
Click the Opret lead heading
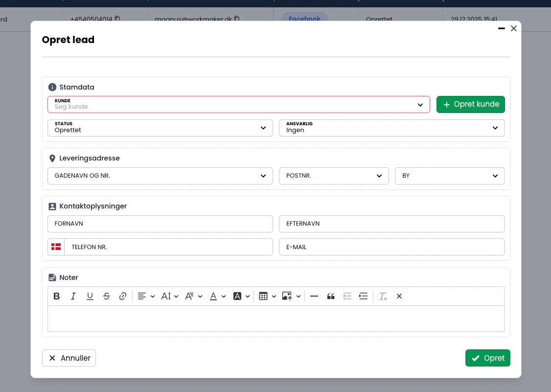tap(68, 40)
